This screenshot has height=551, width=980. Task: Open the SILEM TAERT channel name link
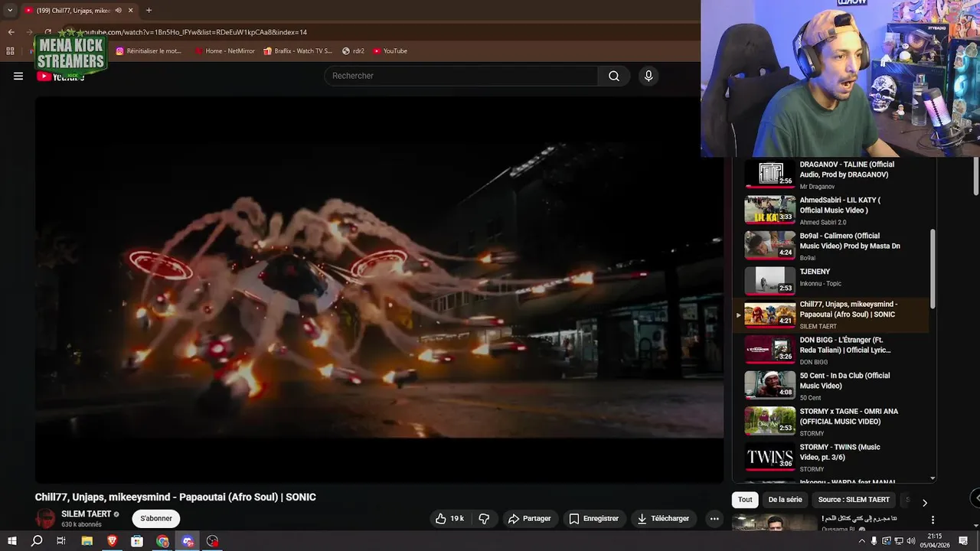click(87, 514)
